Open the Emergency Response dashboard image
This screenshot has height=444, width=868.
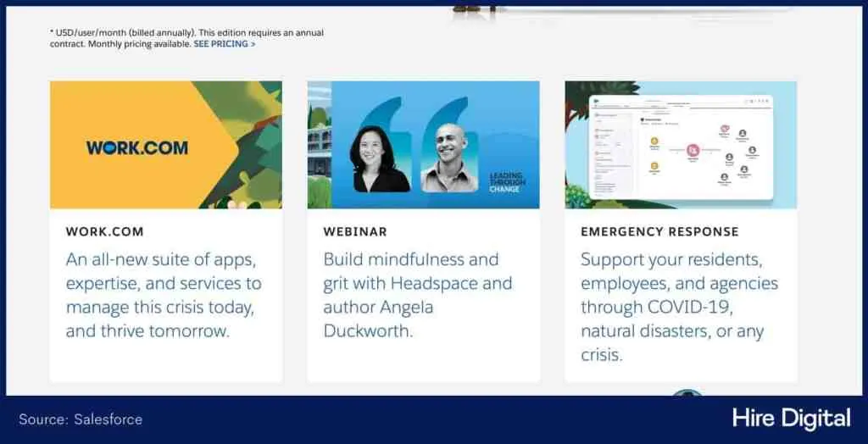point(681,145)
